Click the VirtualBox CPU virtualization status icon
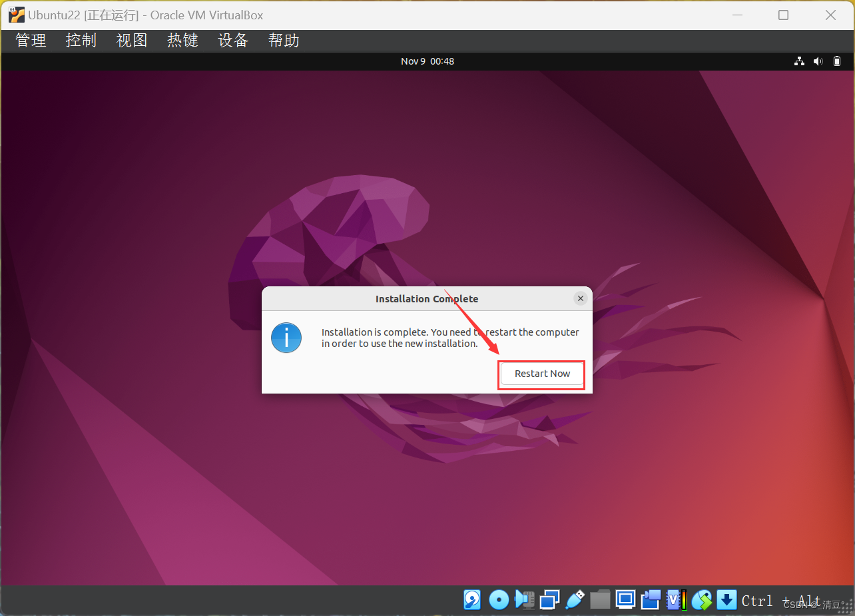This screenshot has width=855, height=616. [x=677, y=600]
